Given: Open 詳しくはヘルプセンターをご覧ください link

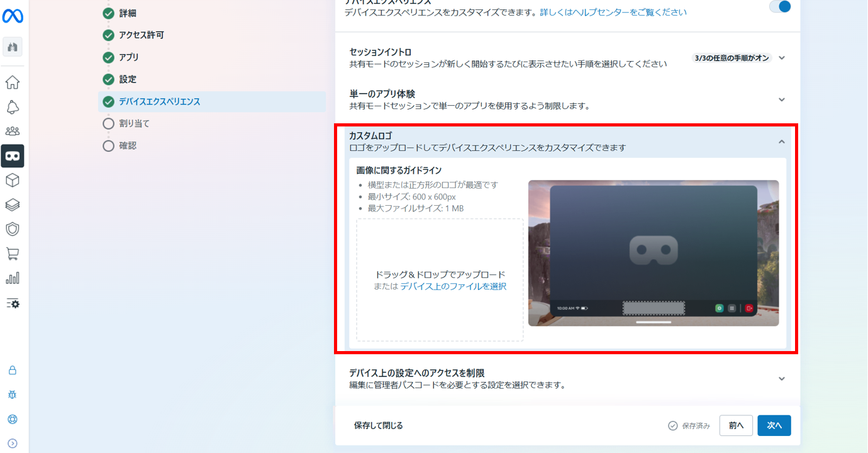Looking at the screenshot, I should pos(613,12).
